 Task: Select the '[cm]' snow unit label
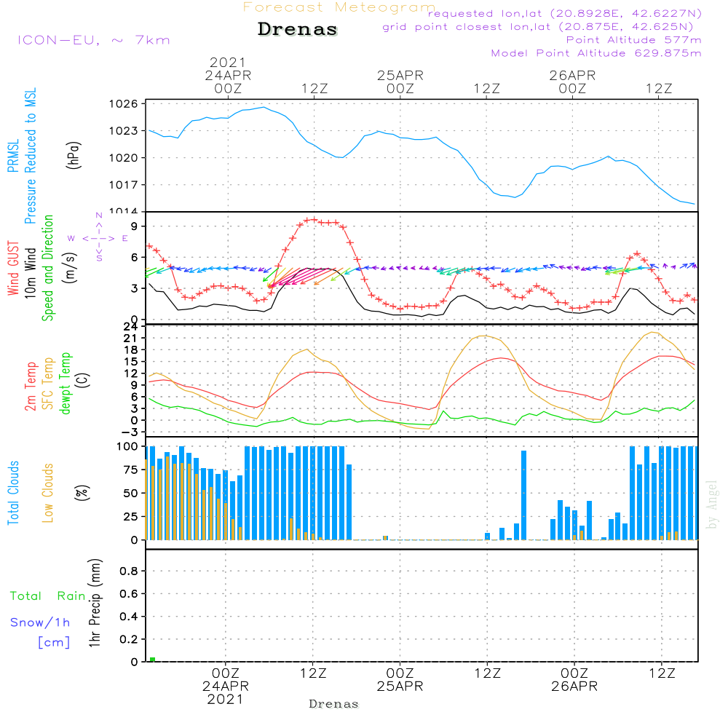pyautogui.click(x=54, y=642)
